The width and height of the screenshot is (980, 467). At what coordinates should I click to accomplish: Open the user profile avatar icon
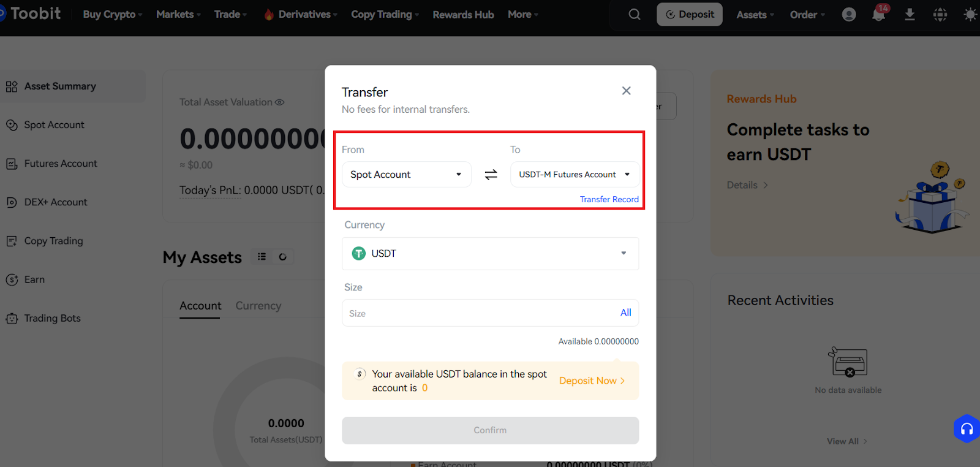click(x=848, y=14)
